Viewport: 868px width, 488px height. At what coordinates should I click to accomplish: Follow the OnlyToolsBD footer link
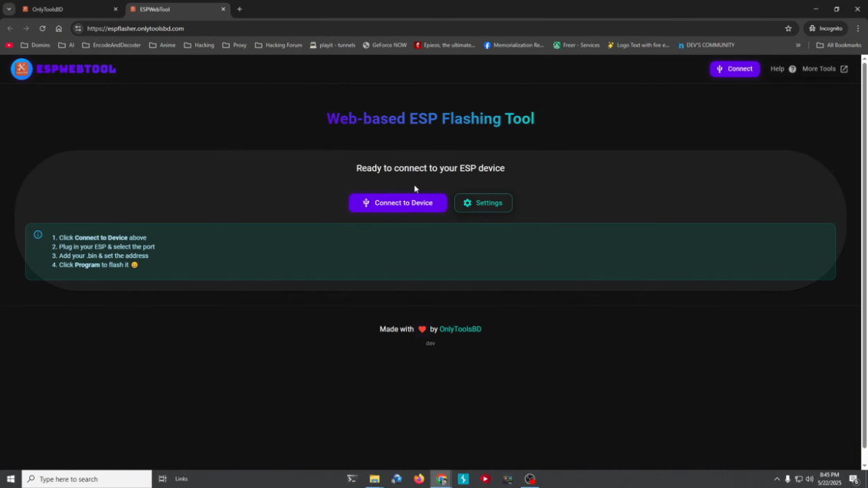point(460,329)
